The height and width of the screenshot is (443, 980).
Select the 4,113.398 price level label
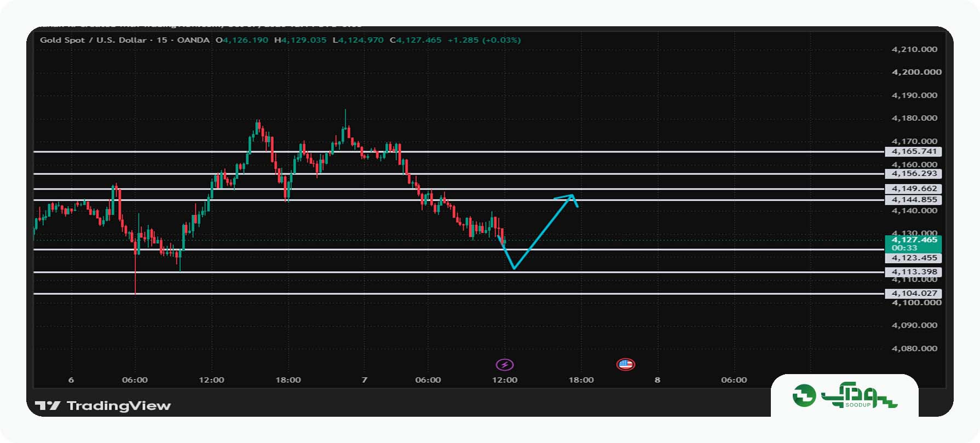[x=913, y=272]
